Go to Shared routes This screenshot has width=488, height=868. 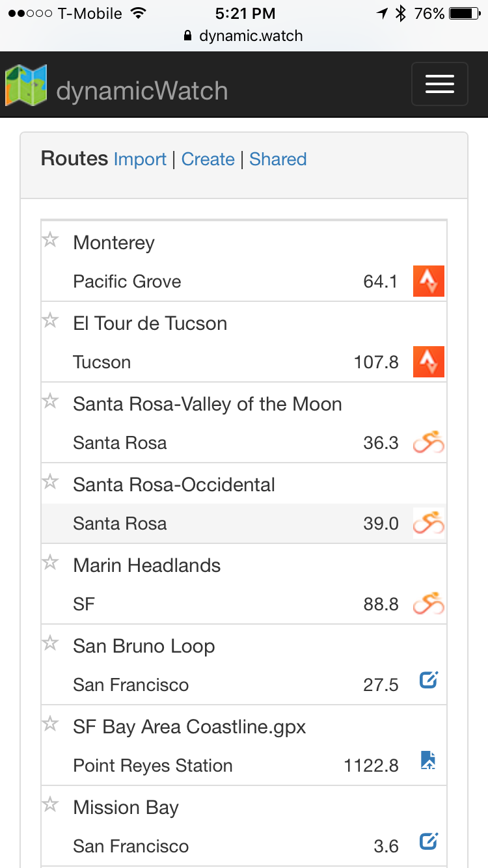[x=278, y=159]
